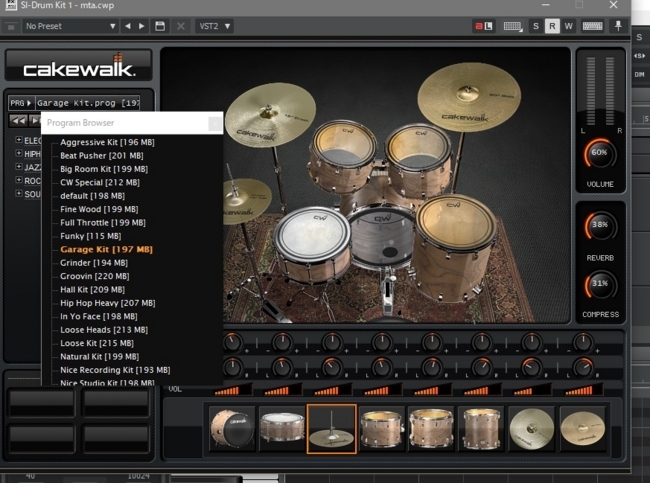Toggle the W automation write button
The image size is (650, 483).
(x=568, y=26)
